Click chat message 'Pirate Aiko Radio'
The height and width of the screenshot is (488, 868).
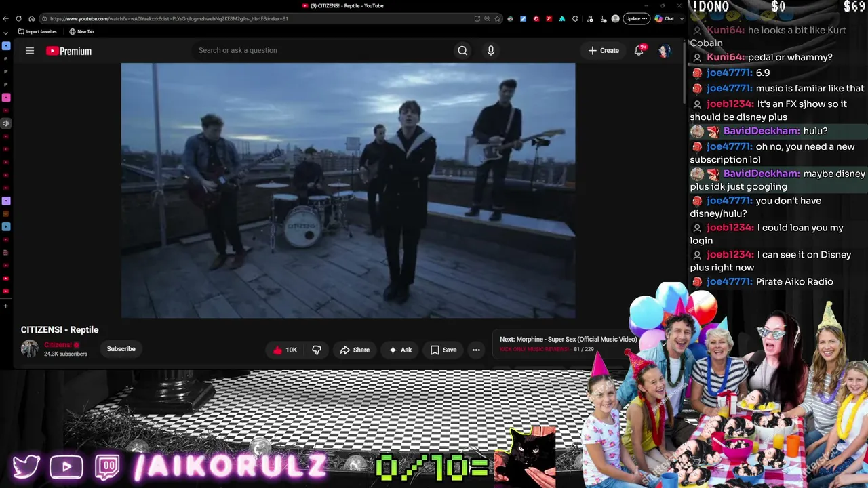[x=794, y=281]
